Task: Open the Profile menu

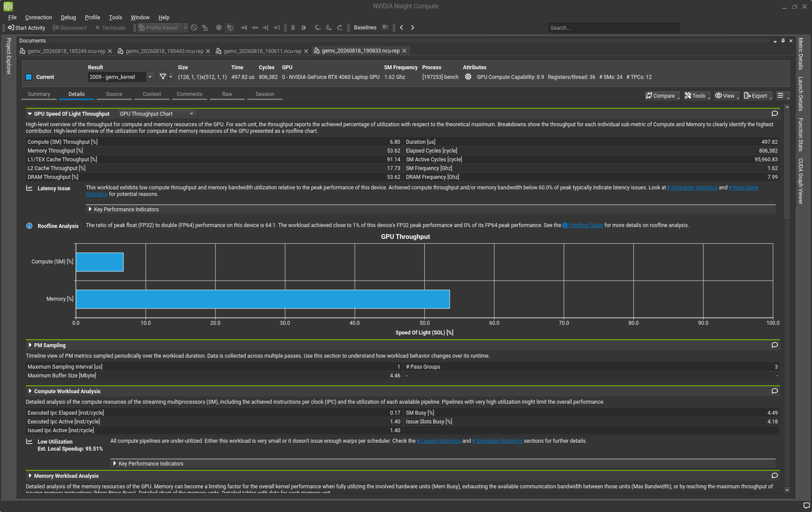Action: pos(92,18)
